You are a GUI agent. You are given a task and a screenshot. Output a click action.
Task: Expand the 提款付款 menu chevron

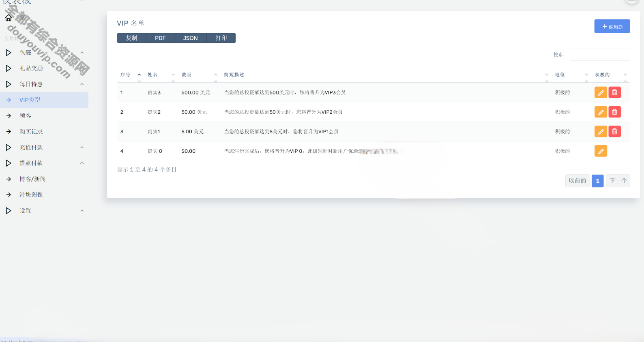[x=82, y=163]
